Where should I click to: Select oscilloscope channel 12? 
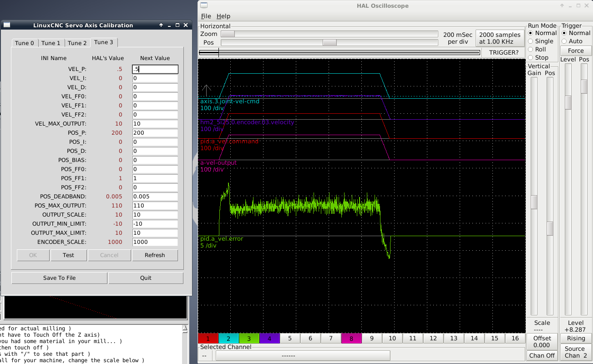tap(433, 339)
